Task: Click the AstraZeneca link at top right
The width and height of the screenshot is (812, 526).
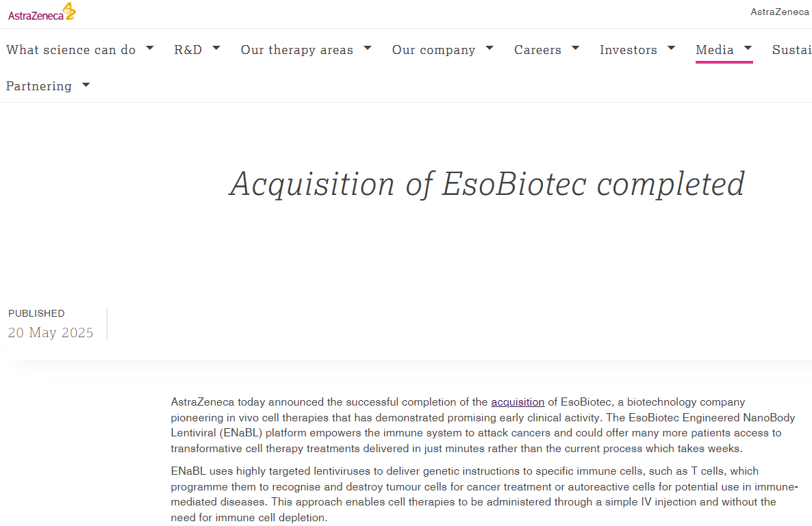Action: pyautogui.click(x=780, y=12)
